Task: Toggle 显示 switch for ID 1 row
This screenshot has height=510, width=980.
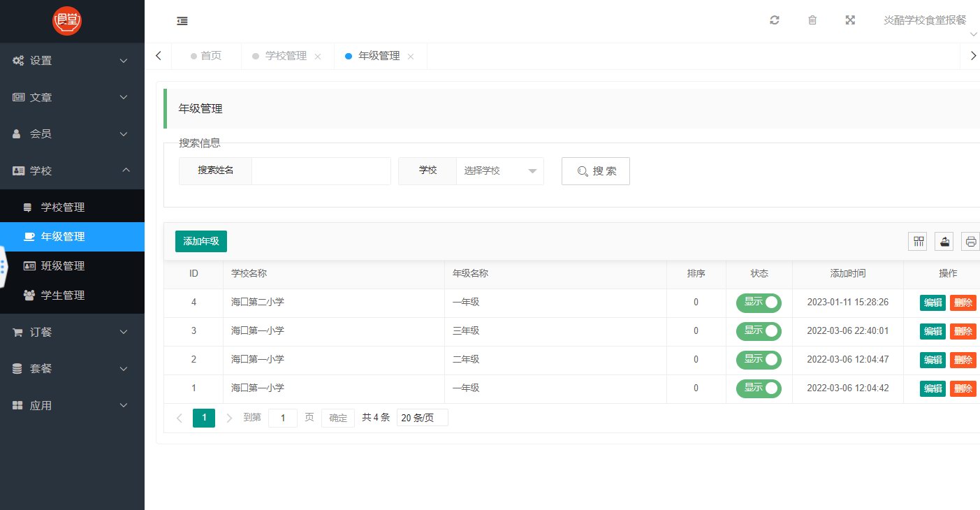Action: pyautogui.click(x=759, y=388)
